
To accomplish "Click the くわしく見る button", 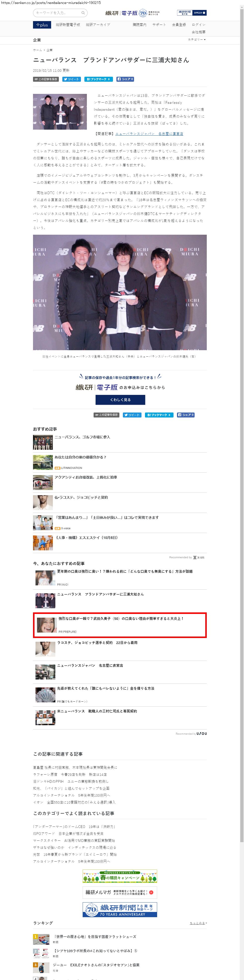I will [x=120, y=400].
